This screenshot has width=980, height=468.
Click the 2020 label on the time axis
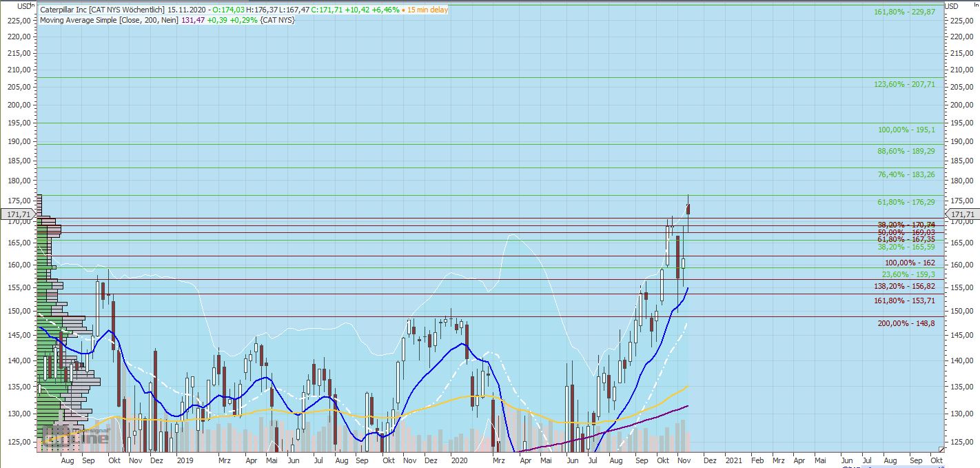(459, 460)
